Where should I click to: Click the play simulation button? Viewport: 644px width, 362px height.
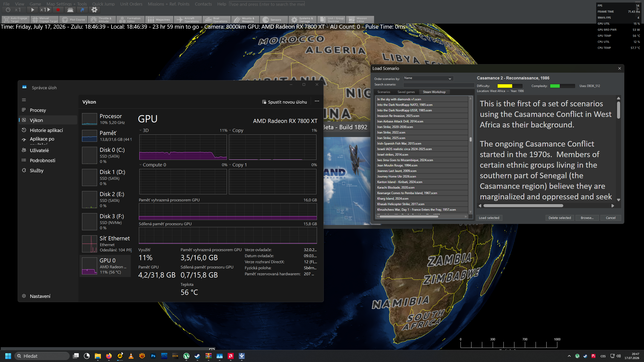click(32, 10)
